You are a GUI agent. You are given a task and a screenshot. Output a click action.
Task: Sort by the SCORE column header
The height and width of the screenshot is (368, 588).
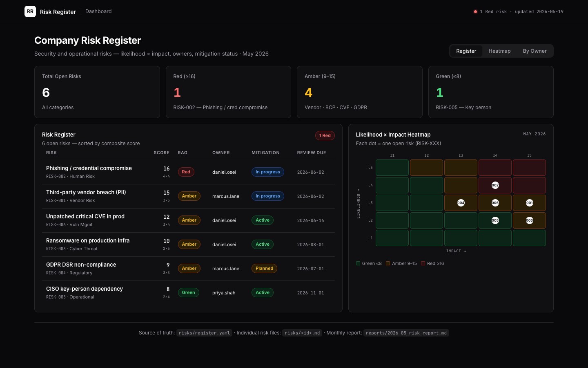(x=161, y=153)
